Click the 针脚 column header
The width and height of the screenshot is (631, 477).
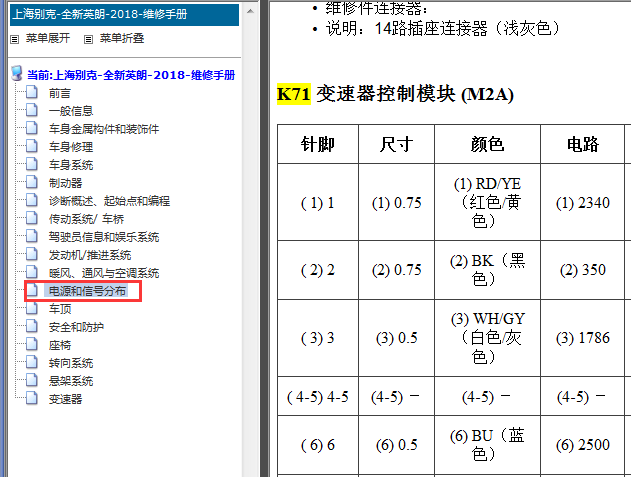point(318,144)
